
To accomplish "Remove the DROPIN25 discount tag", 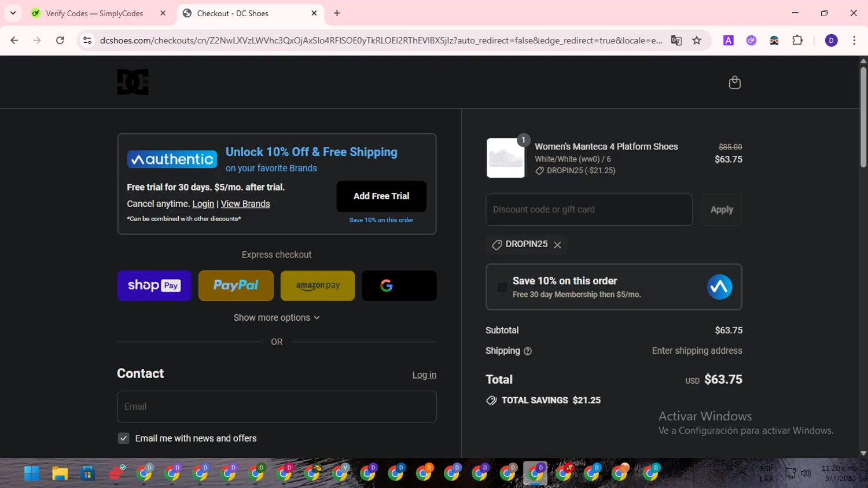I will click(x=557, y=245).
